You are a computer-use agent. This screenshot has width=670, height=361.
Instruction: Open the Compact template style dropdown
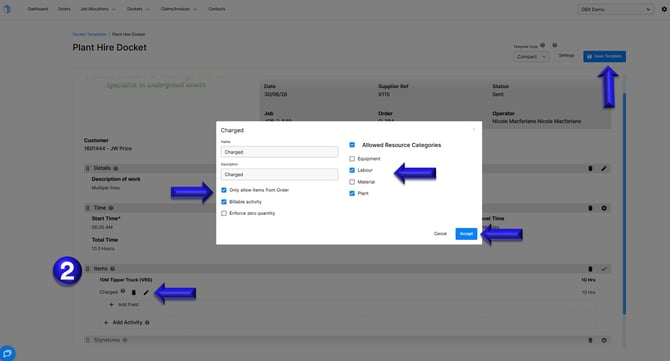tap(532, 57)
